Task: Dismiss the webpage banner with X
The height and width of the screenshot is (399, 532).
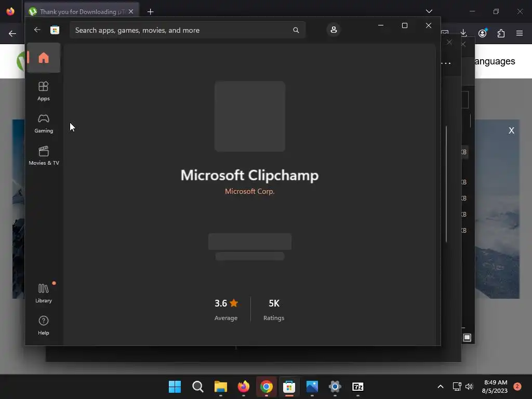Action: [x=511, y=130]
